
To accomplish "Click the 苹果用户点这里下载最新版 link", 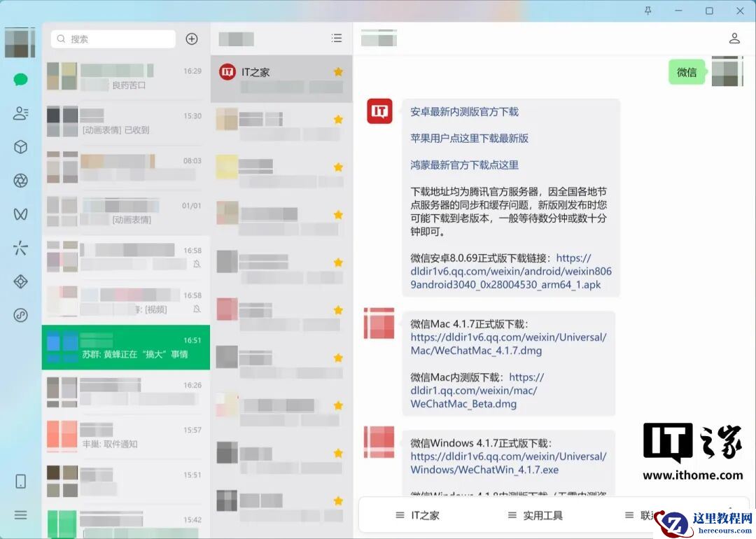I will click(469, 139).
